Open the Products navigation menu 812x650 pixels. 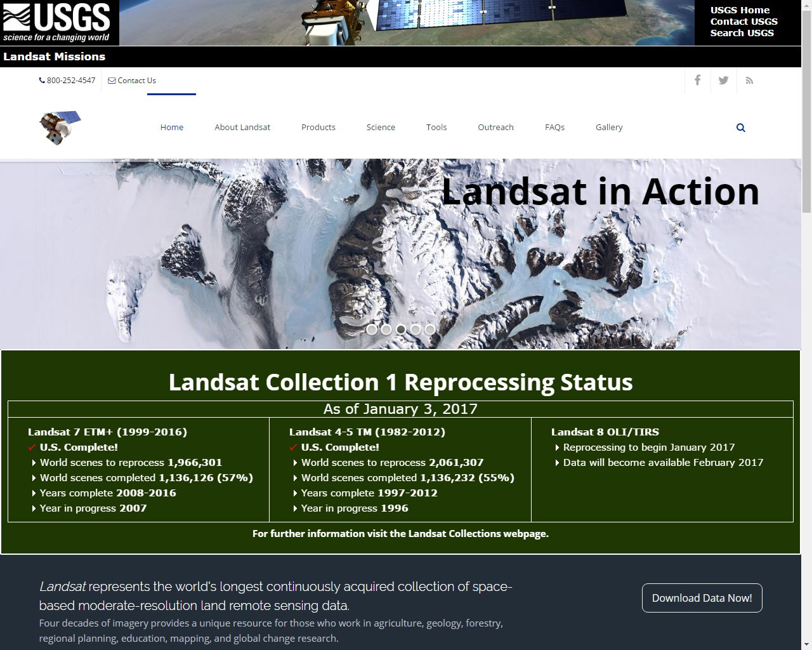[318, 127]
